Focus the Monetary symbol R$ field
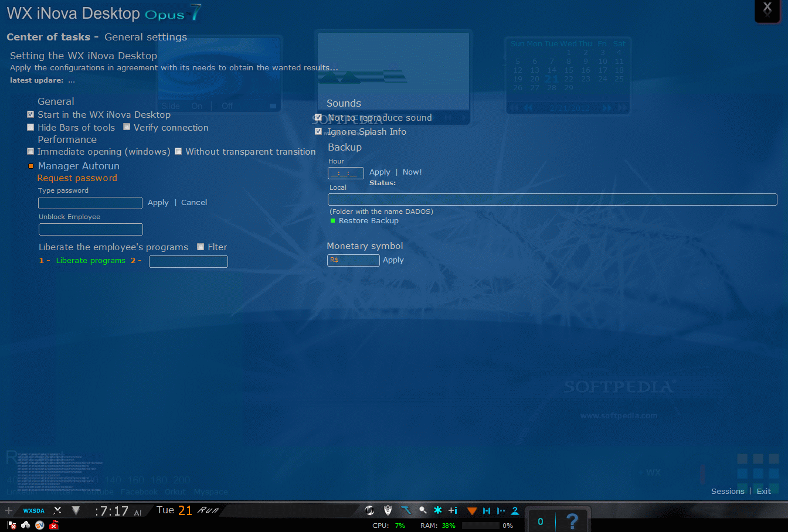 354,260
